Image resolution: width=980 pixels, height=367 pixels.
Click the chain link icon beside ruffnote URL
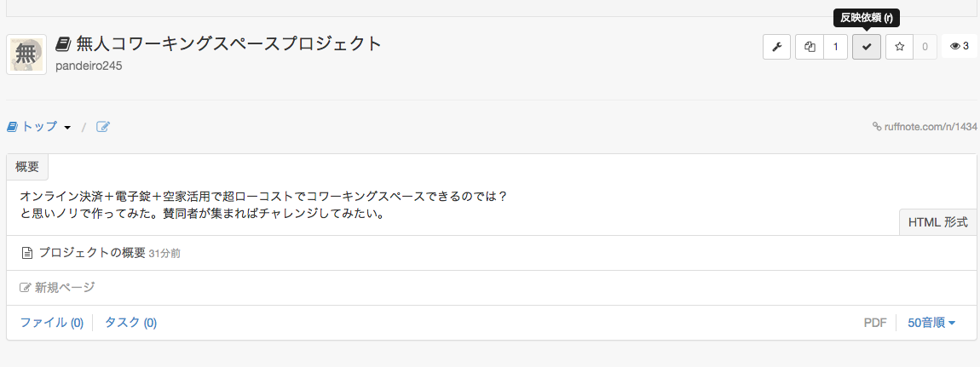[877, 127]
